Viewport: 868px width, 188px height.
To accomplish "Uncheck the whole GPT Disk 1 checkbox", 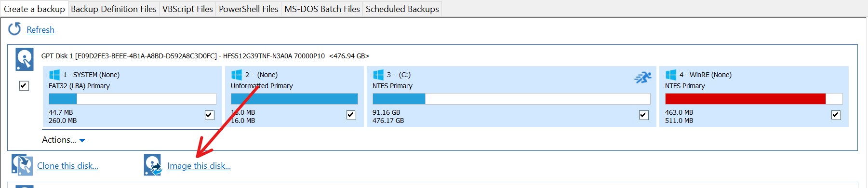I will pos(24,86).
